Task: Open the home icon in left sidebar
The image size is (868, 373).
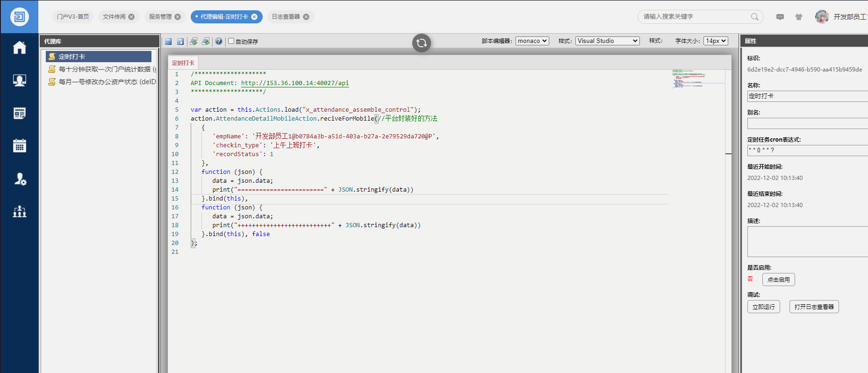Action: tap(20, 48)
